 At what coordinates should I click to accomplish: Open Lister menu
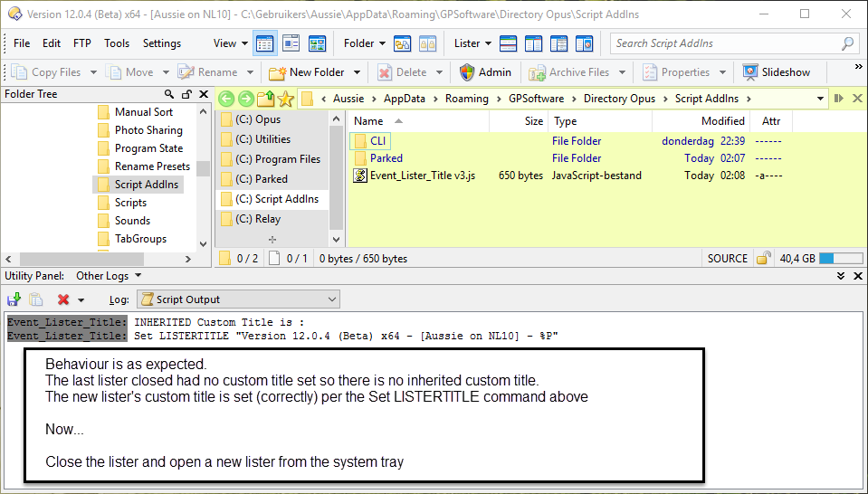tap(472, 43)
